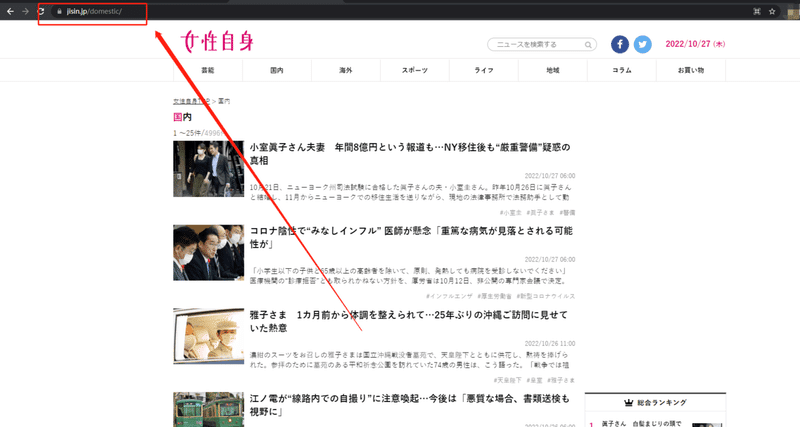Click the thumbnail of the couple walking
This screenshot has width=800, height=427.
[x=209, y=169]
